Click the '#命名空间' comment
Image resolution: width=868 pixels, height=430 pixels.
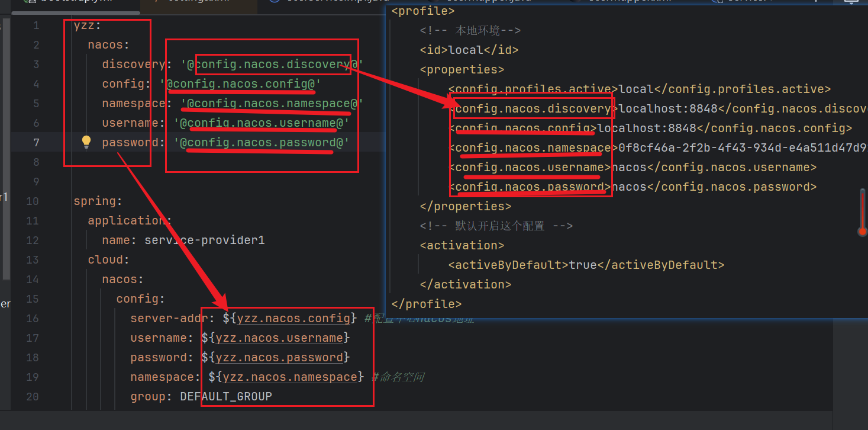click(398, 377)
